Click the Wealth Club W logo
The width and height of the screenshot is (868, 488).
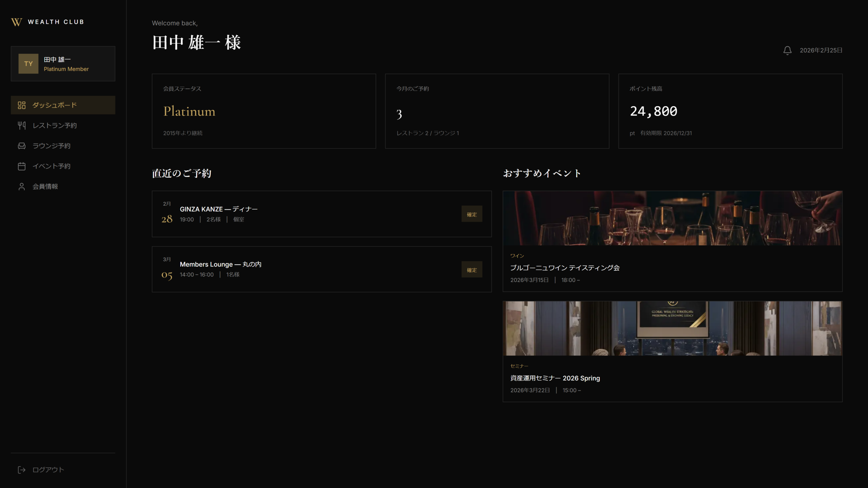[16, 22]
